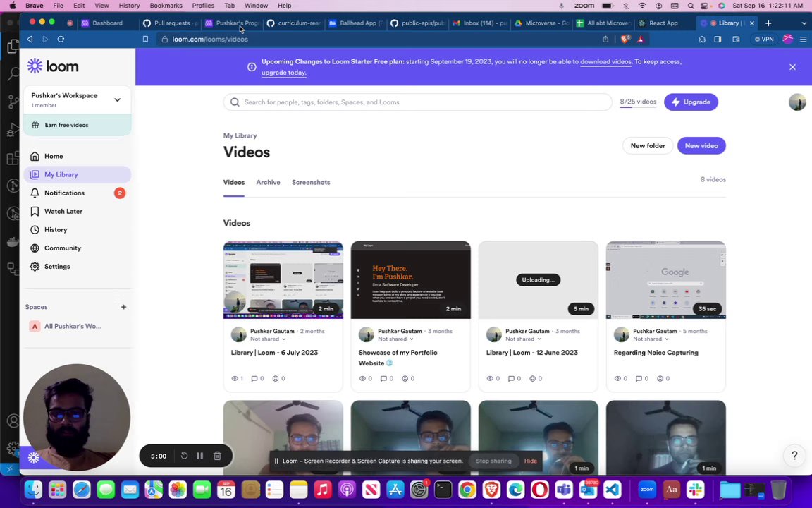Click view count icon on 6 July video
Image resolution: width=812 pixels, height=508 pixels.
[235, 378]
